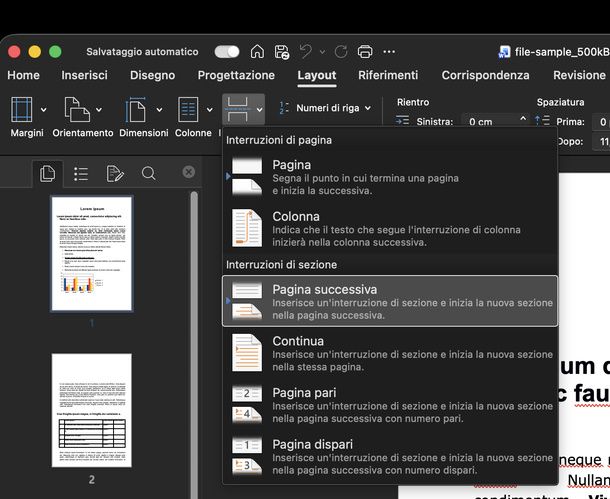The height and width of the screenshot is (499, 610).
Task: Click the Dimensioni page size icon
Action: point(135,110)
